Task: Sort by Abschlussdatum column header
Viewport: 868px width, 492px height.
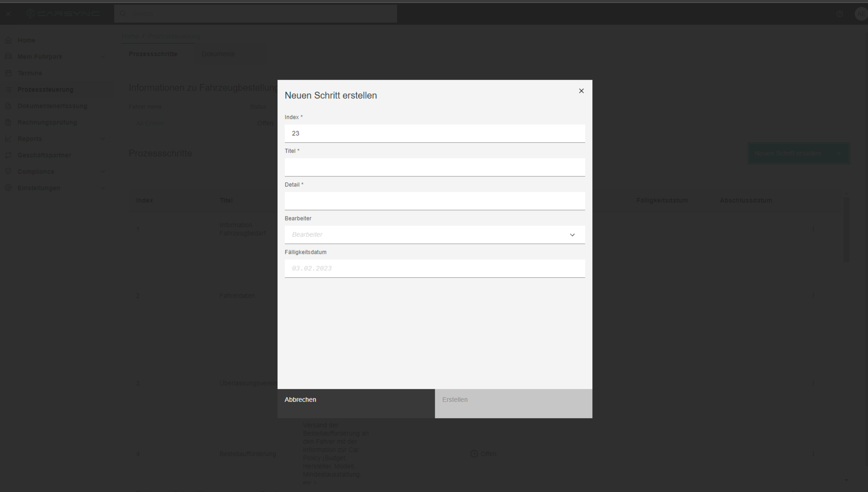Action: [x=746, y=200]
